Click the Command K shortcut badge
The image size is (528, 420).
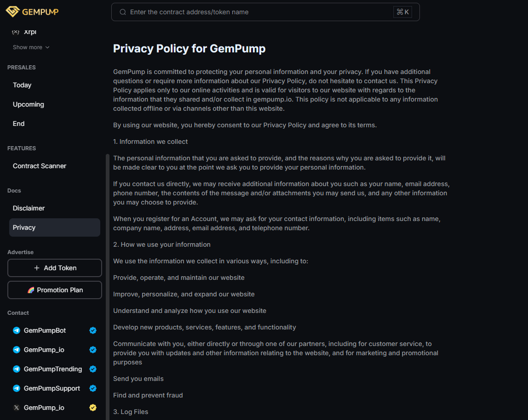(x=402, y=12)
